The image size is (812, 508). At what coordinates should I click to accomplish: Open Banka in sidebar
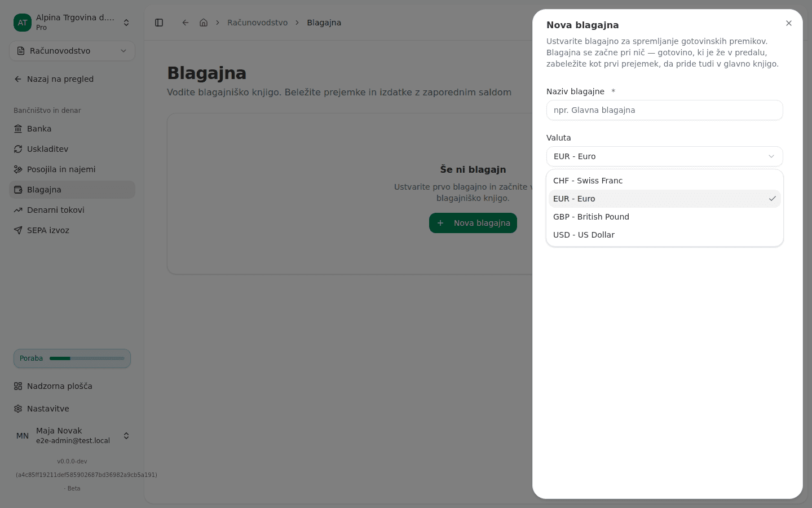(x=72, y=129)
